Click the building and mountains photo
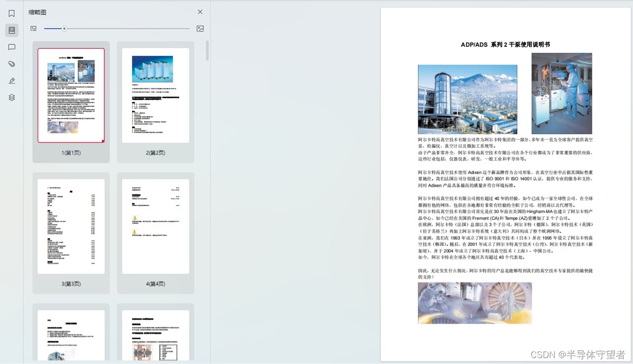Viewport: 633px width, 364px height. (x=467, y=99)
